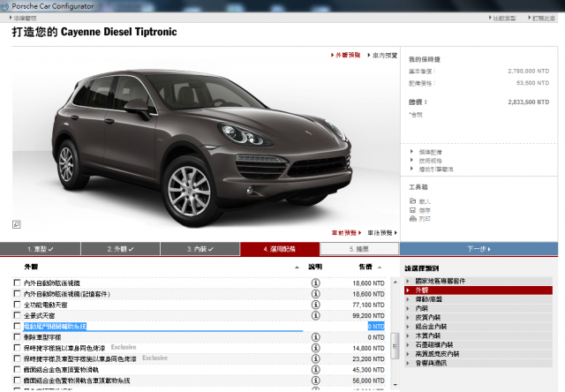The image size is (565, 392).
Task: Click the browser icon in the title bar
Action: (x=4, y=6)
